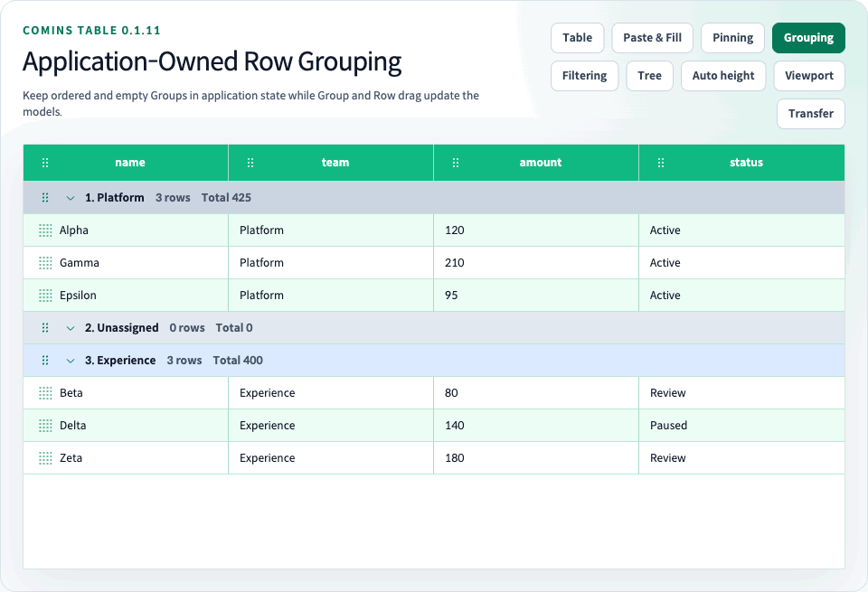This screenshot has height=592, width=868.
Task: Click the Experience group drag handle
Action: [45, 361]
